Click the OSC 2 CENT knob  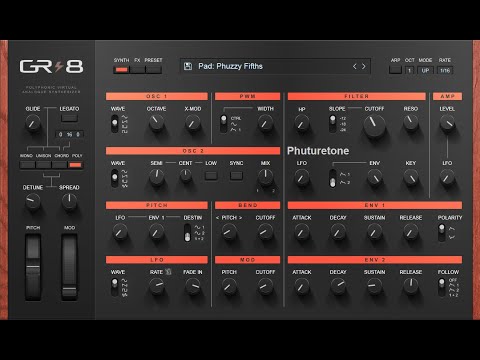click(185, 175)
